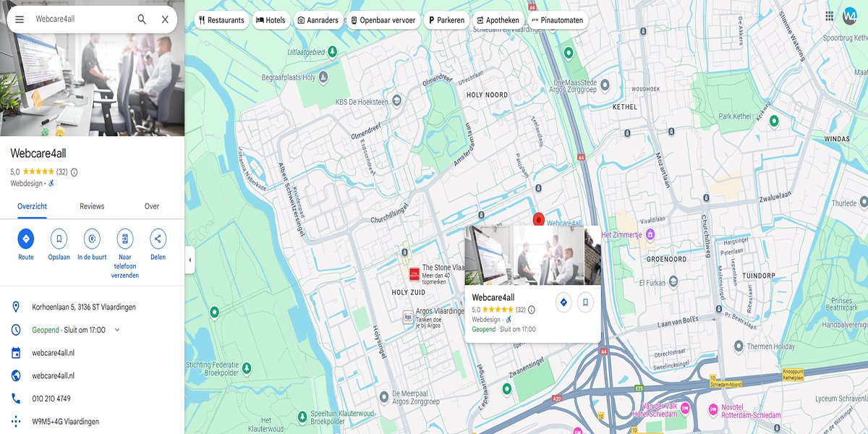Open rating info icon beside (32)
868x434 pixels.
point(74,172)
